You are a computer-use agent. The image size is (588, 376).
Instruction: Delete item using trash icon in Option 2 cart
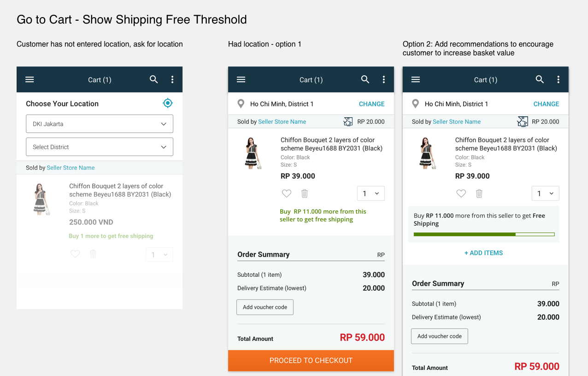tap(479, 194)
